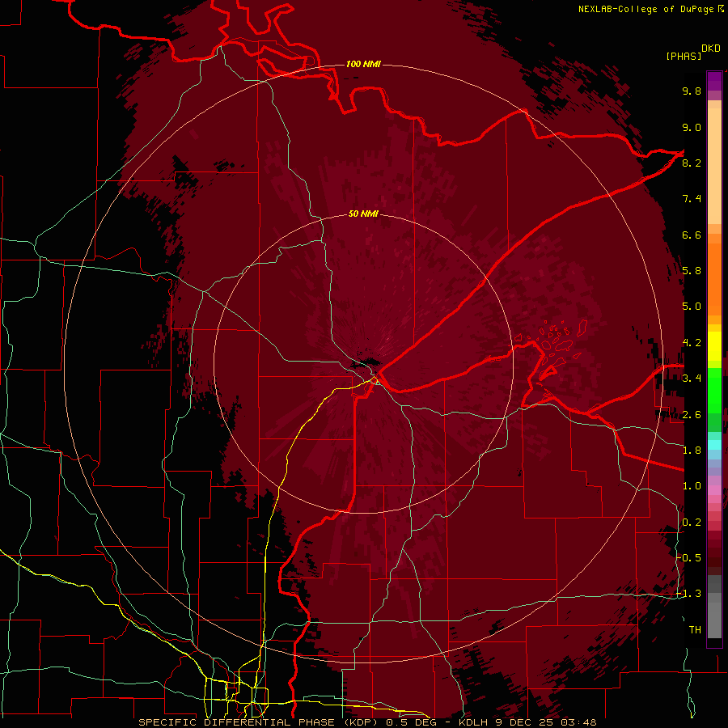Viewport: 728px width, 728px height.
Task: Click the 2.6 value on color scale
Action: coord(692,415)
